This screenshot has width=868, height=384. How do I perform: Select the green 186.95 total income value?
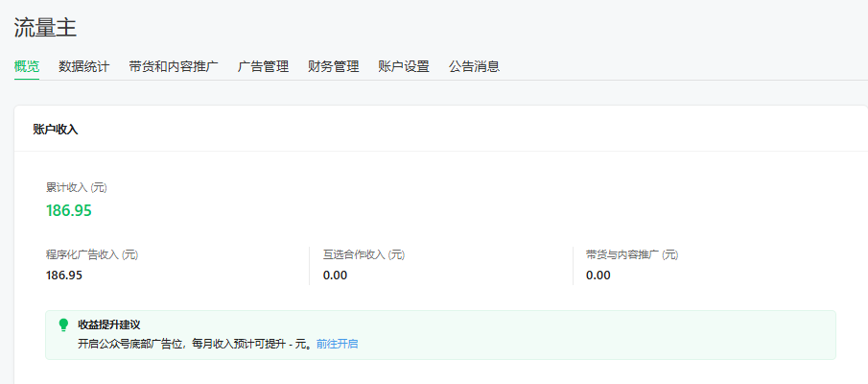coord(69,210)
